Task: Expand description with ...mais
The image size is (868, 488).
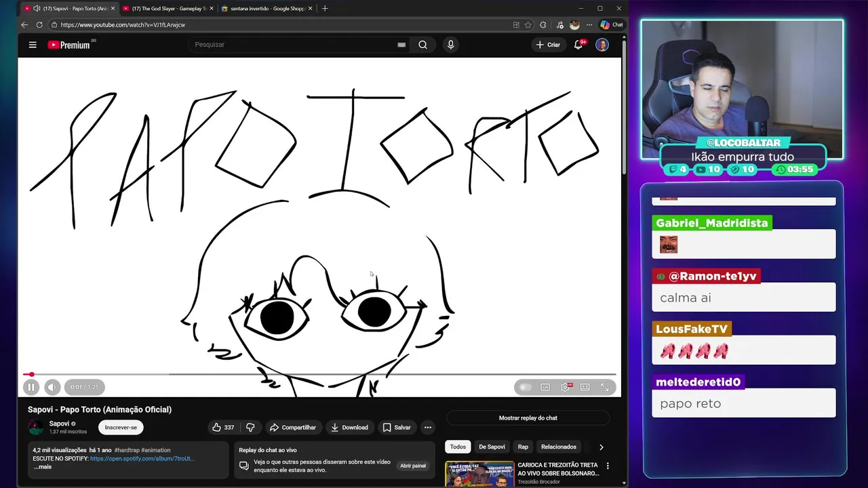Action: coord(43,467)
